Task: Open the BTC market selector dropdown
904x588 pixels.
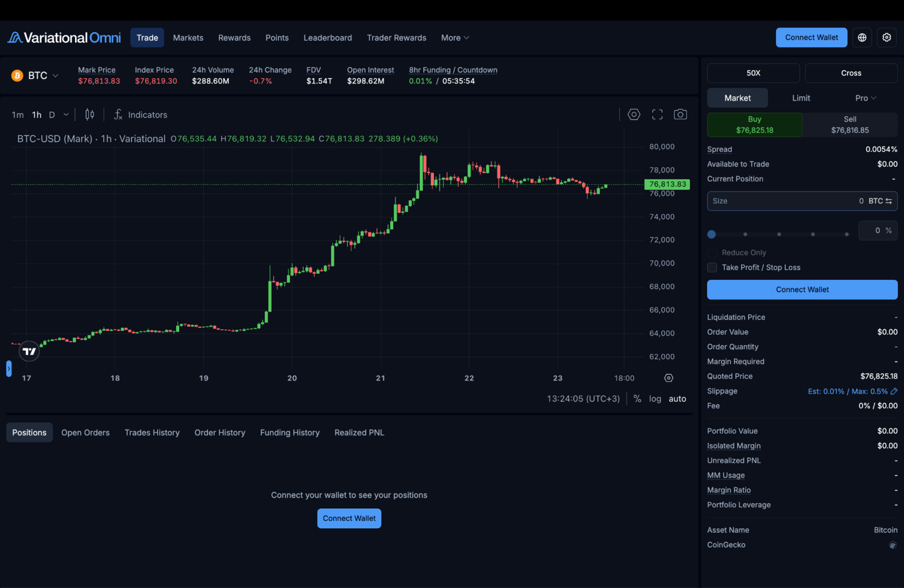Action: coord(35,76)
